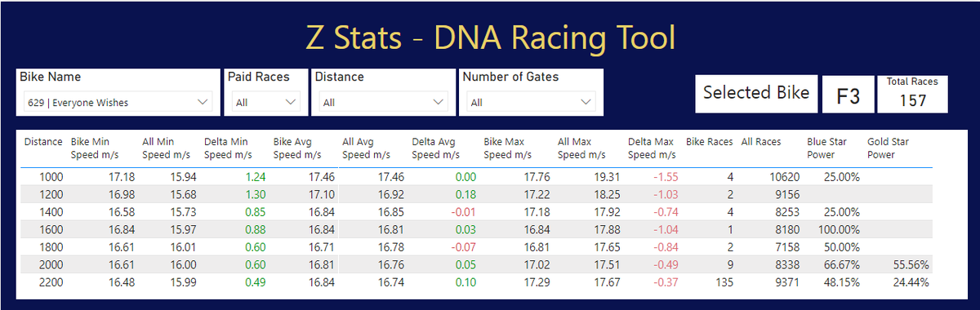The width and height of the screenshot is (980, 310).
Task: Sort by Blue Star Power column header
Action: [x=827, y=148]
